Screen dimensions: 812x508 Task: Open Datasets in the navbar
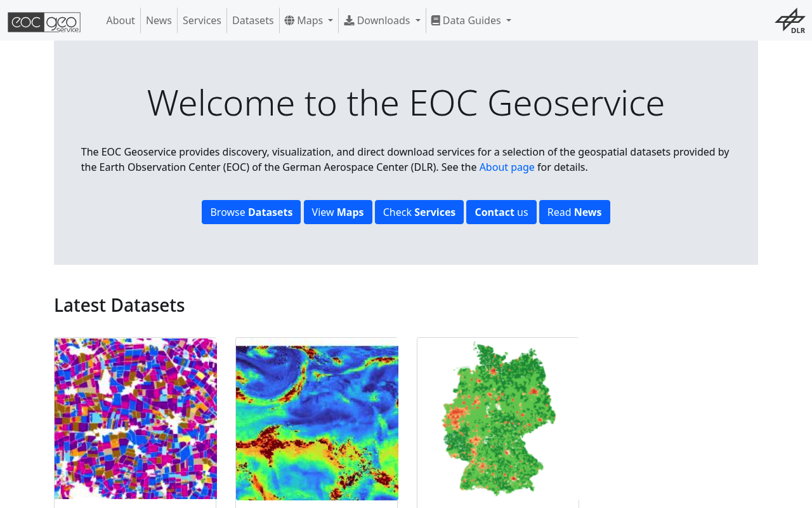pos(252,20)
